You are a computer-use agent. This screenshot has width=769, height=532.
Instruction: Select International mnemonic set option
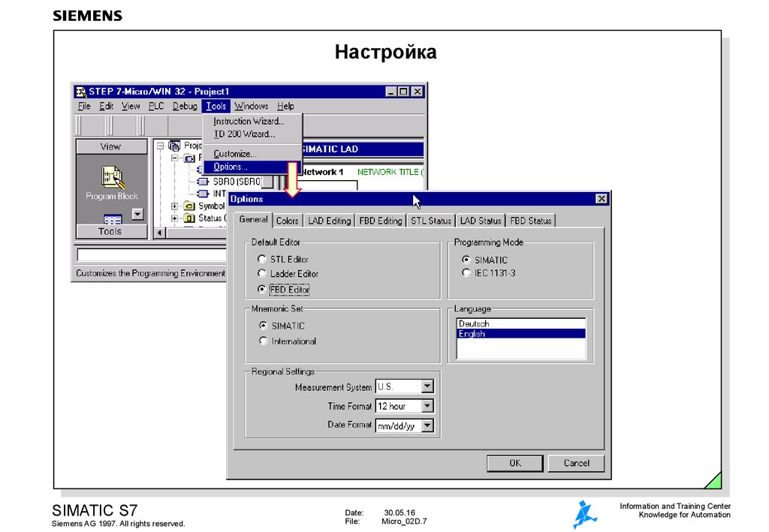[x=264, y=341]
